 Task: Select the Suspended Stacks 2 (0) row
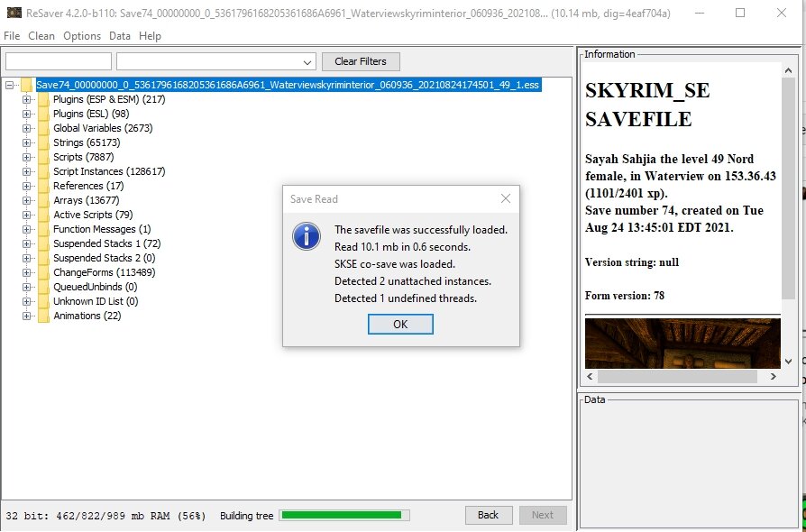104,258
